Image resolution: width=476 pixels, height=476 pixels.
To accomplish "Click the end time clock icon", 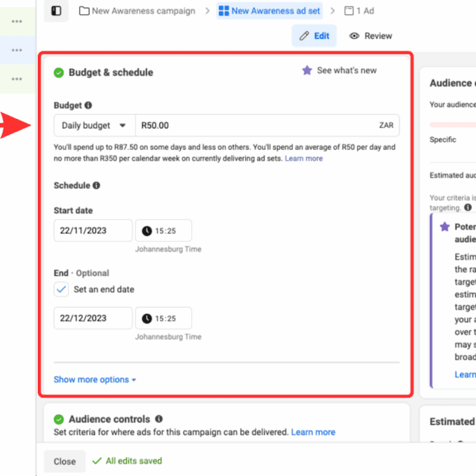I will pos(147,318).
